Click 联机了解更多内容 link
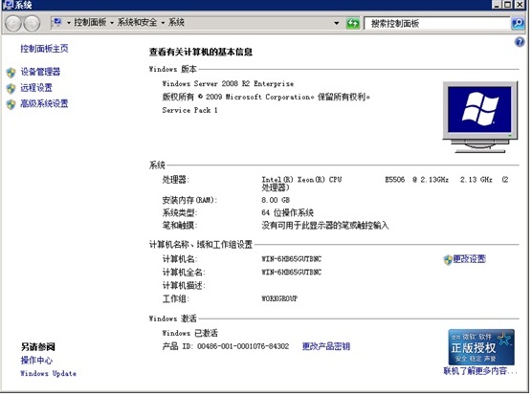Image resolution: width=532 pixels, height=396 pixels. click(480, 371)
